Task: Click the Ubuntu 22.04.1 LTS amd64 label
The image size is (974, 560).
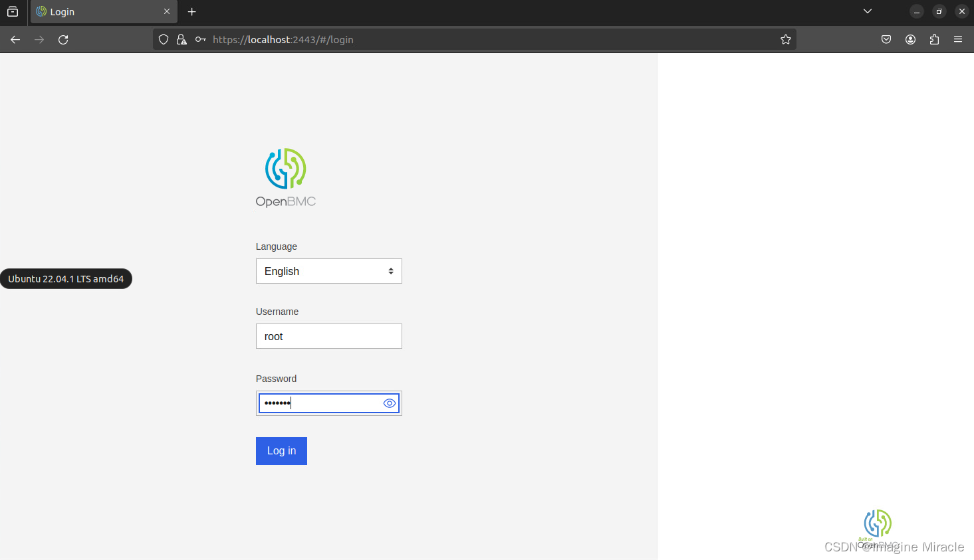Action: point(66,279)
